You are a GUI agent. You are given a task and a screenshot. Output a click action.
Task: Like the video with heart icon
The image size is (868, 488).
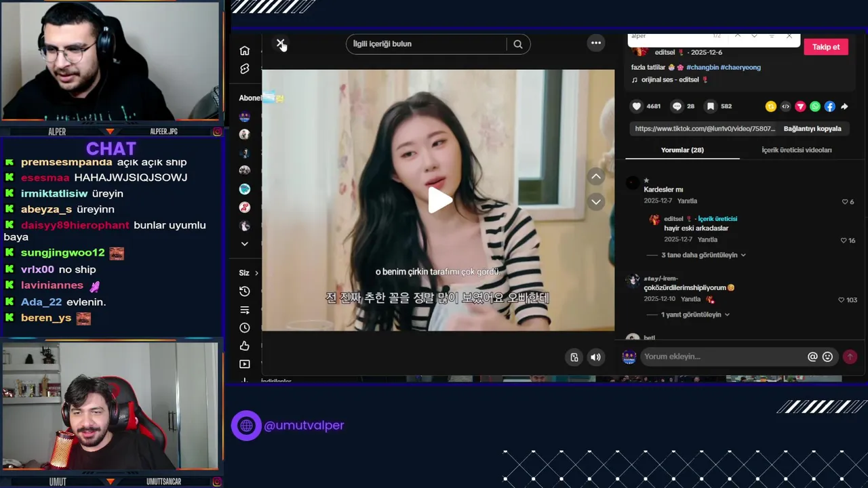[637, 106]
